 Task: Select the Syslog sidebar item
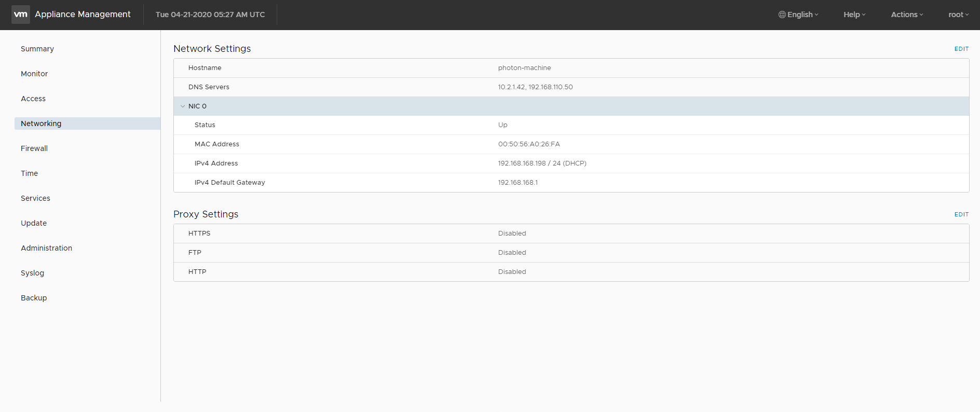[32, 273]
